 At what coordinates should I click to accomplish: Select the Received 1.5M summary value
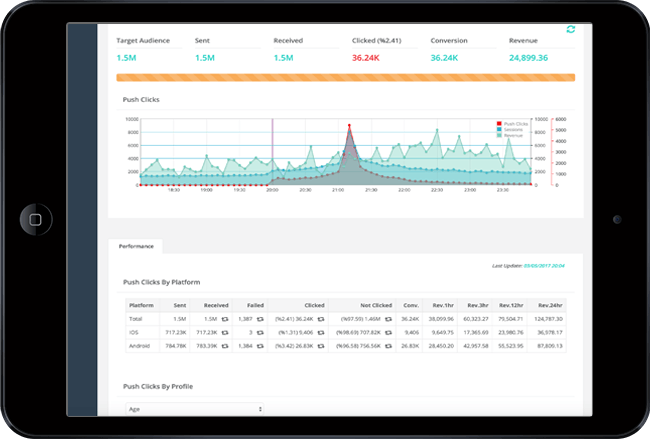coord(284,58)
